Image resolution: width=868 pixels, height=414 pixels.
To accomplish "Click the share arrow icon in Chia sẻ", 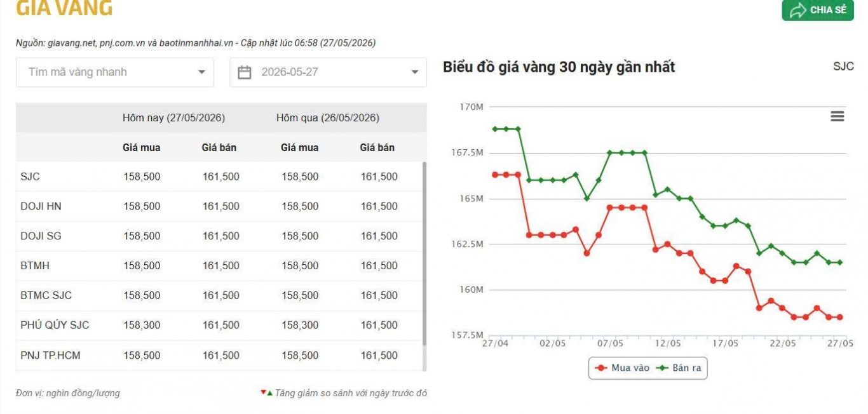I will pyautogui.click(x=797, y=10).
